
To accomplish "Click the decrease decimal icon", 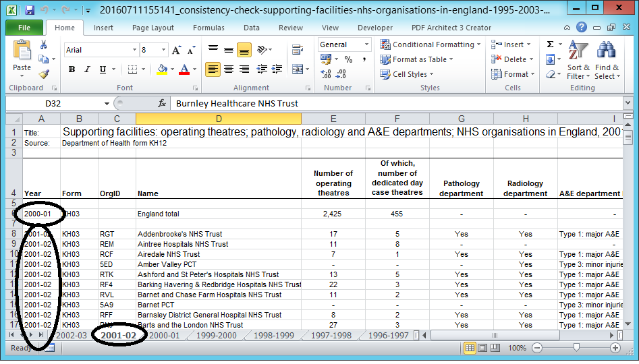I will coord(341,74).
